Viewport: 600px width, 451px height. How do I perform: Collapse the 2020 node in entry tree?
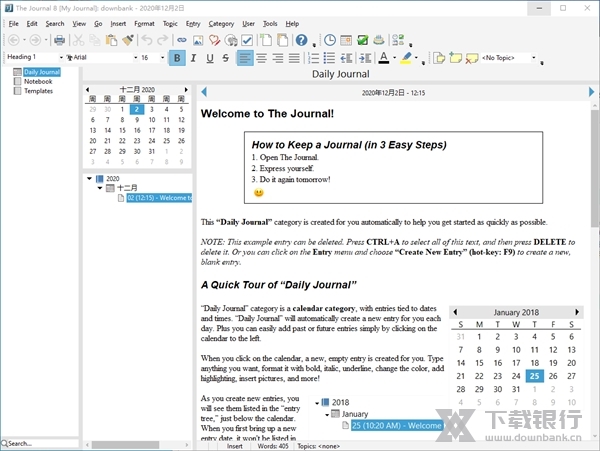tap(90, 179)
